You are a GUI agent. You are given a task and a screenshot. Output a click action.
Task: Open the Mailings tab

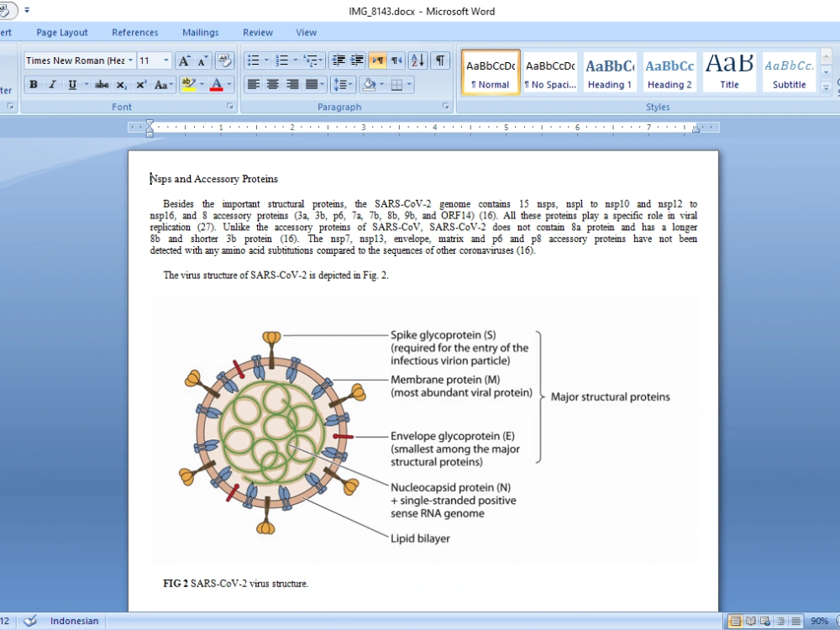point(201,32)
